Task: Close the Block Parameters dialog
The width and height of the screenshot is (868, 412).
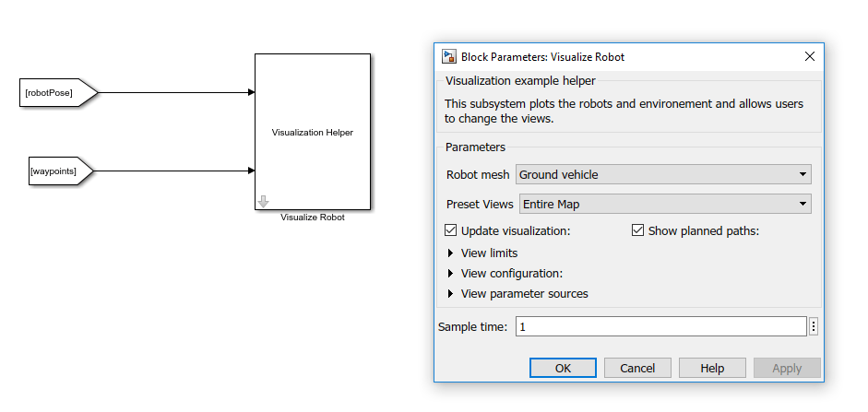Action: click(809, 57)
